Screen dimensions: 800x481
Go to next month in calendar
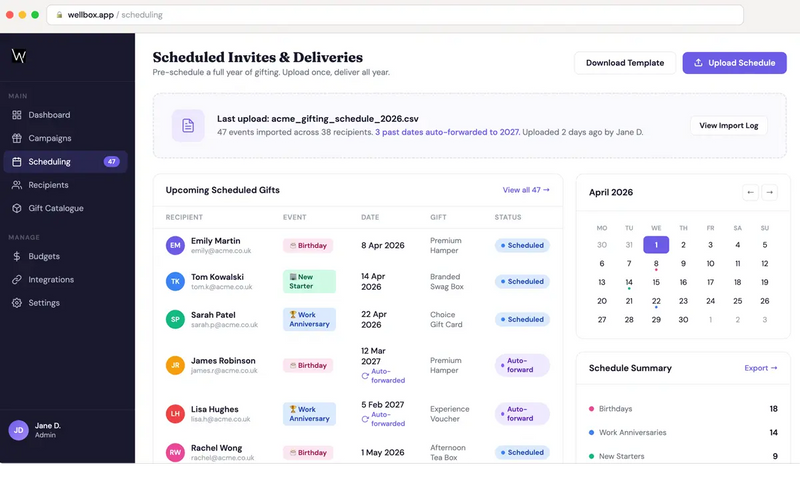coord(769,192)
